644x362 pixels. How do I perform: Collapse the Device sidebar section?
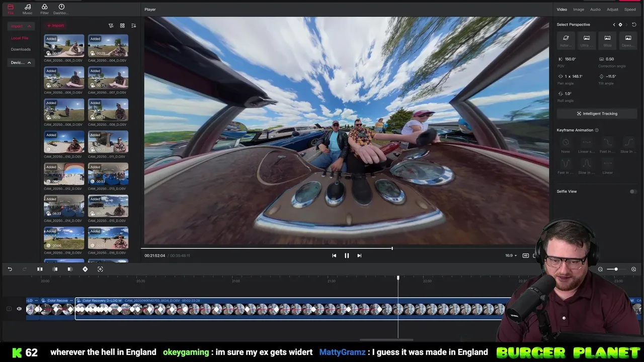click(x=22, y=62)
